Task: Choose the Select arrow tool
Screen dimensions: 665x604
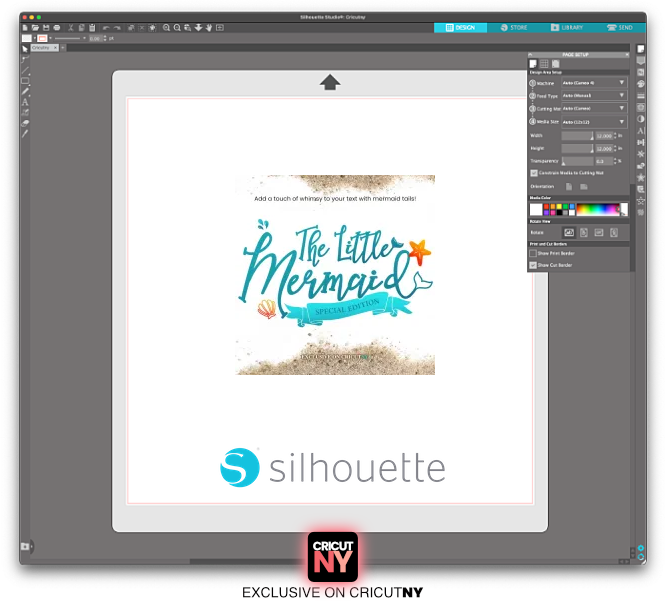Action: [25, 49]
